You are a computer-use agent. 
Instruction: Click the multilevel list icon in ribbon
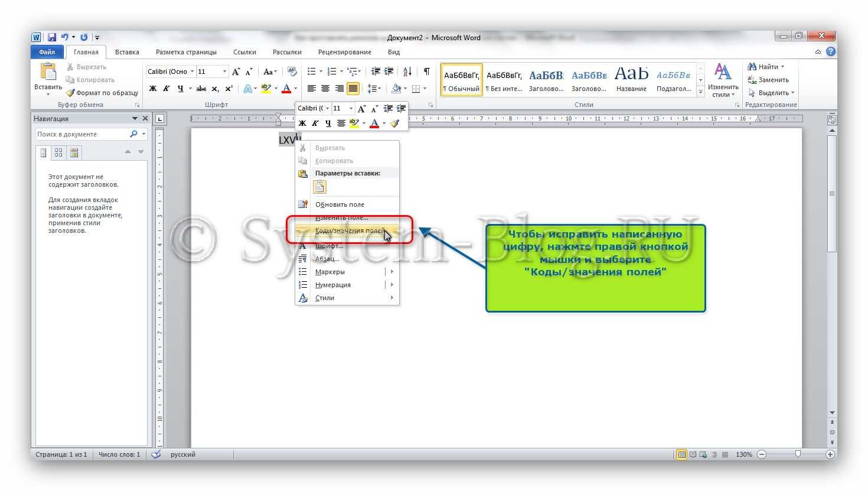coord(353,71)
